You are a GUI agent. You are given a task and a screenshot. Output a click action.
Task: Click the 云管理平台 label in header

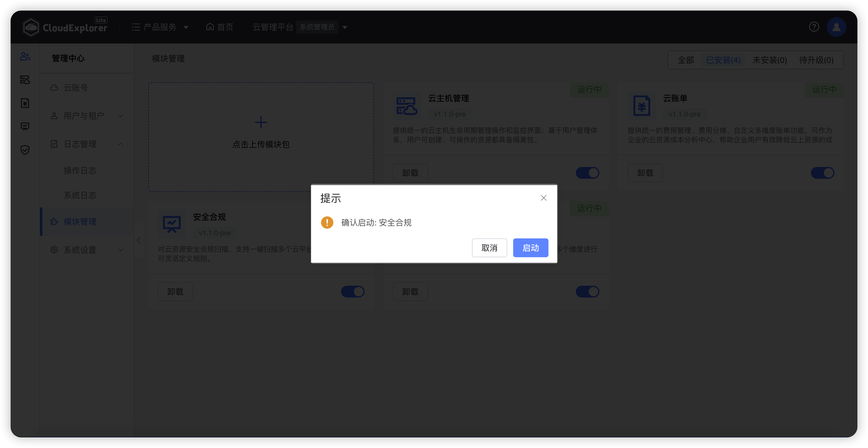click(273, 27)
